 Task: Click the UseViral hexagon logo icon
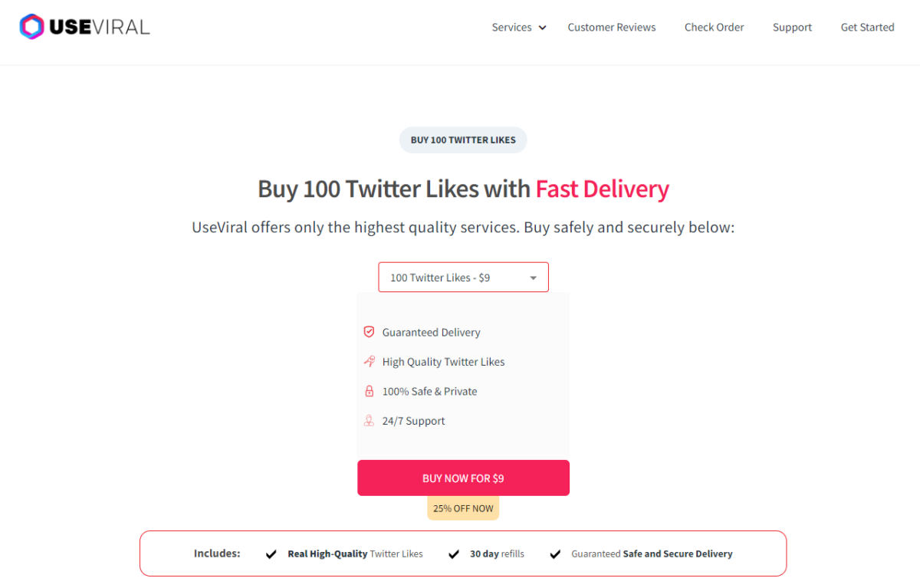[x=32, y=27]
